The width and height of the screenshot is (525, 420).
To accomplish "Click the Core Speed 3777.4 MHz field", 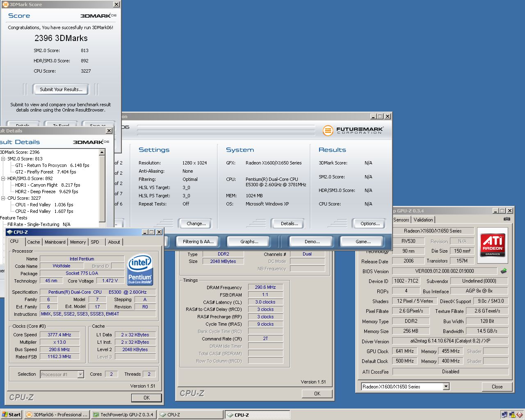I will pyautogui.click(x=59, y=335).
